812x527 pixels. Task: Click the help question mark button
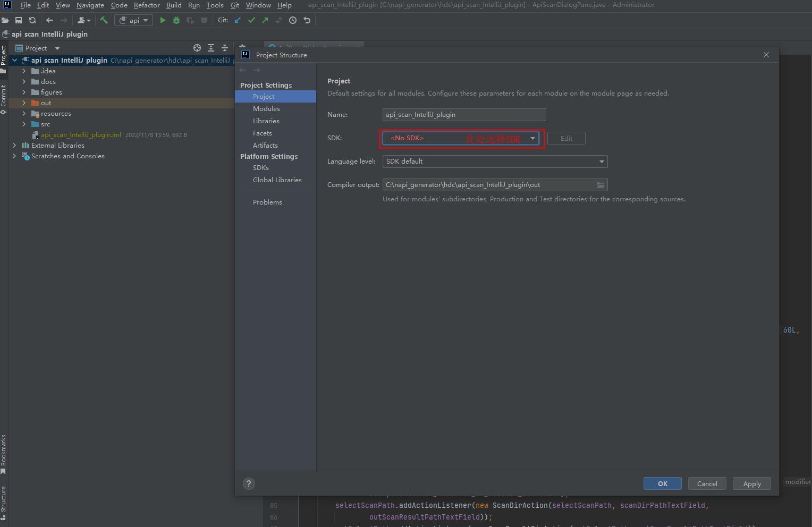(248, 483)
